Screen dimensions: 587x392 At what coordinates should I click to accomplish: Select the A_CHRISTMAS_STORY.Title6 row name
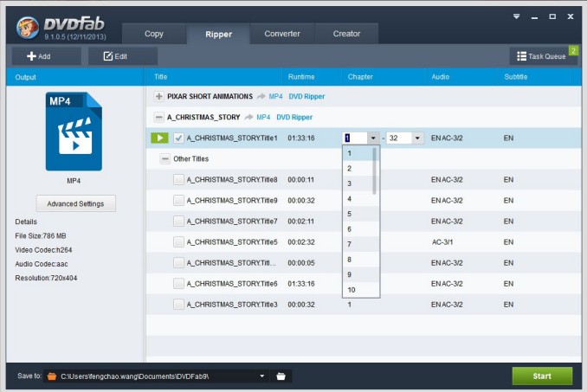[232, 284]
